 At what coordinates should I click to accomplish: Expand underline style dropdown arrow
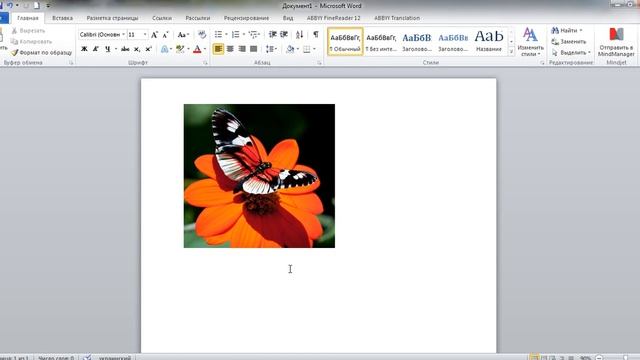116,49
